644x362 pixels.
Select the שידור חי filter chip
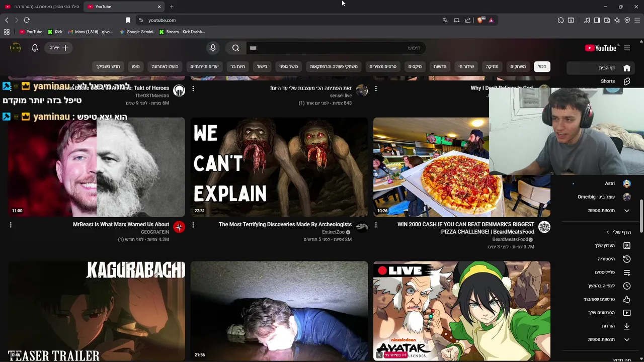pyautogui.click(x=466, y=66)
